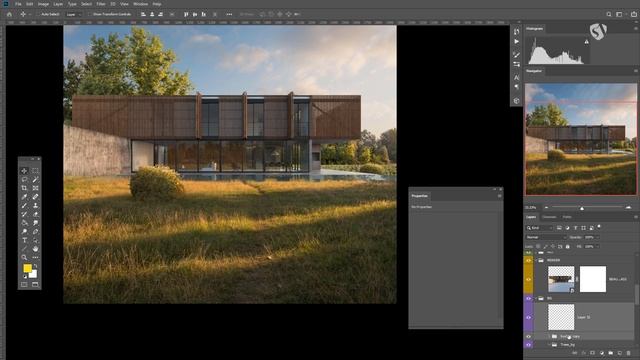
Task: Open the Window menu
Action: 141,4
